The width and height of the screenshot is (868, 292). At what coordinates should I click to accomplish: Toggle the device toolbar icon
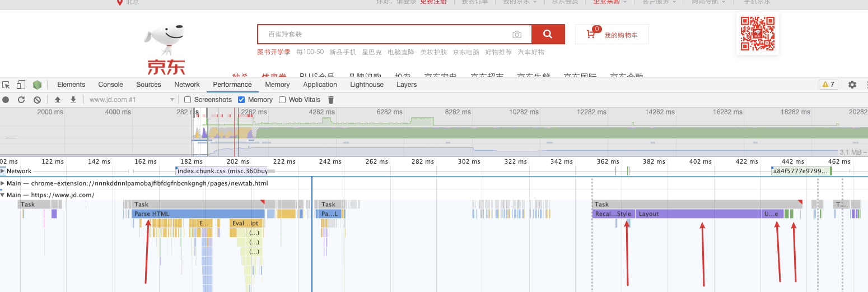(x=21, y=85)
